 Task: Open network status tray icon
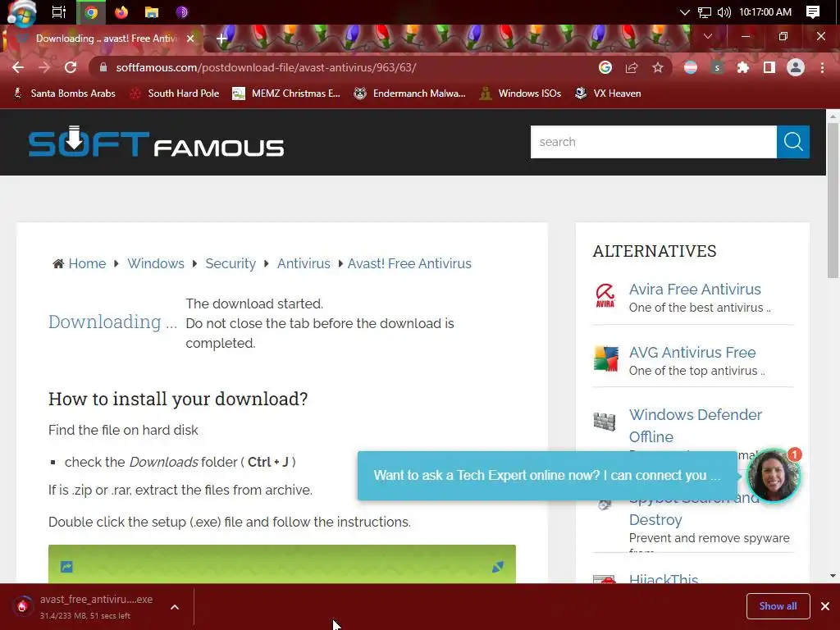(x=705, y=11)
